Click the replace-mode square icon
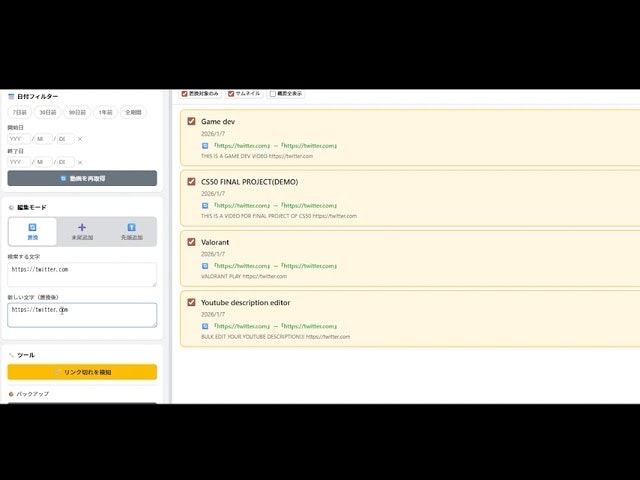 32,227
